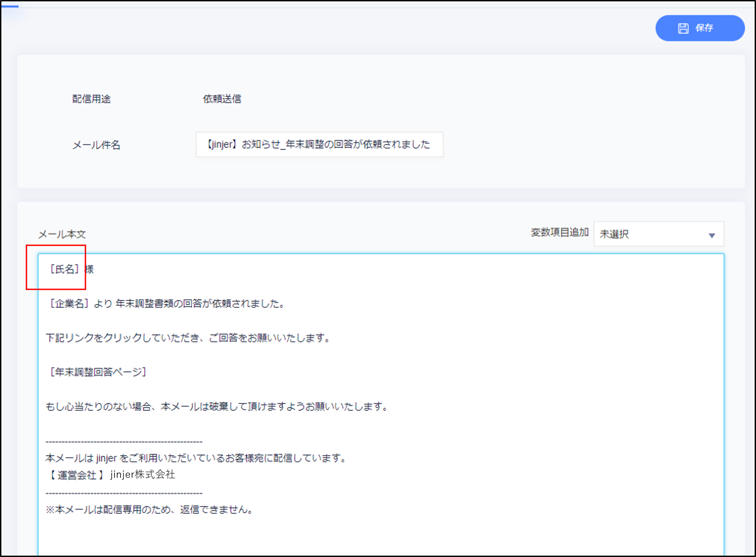756x557 pixels.
Task: Click the 変数項目追加 label
Action: coord(560,232)
